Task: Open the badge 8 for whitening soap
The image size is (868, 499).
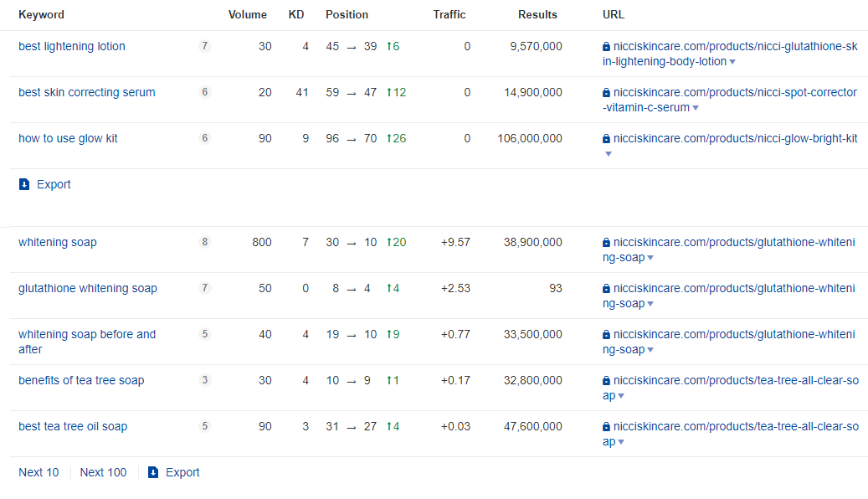Action: (x=205, y=242)
